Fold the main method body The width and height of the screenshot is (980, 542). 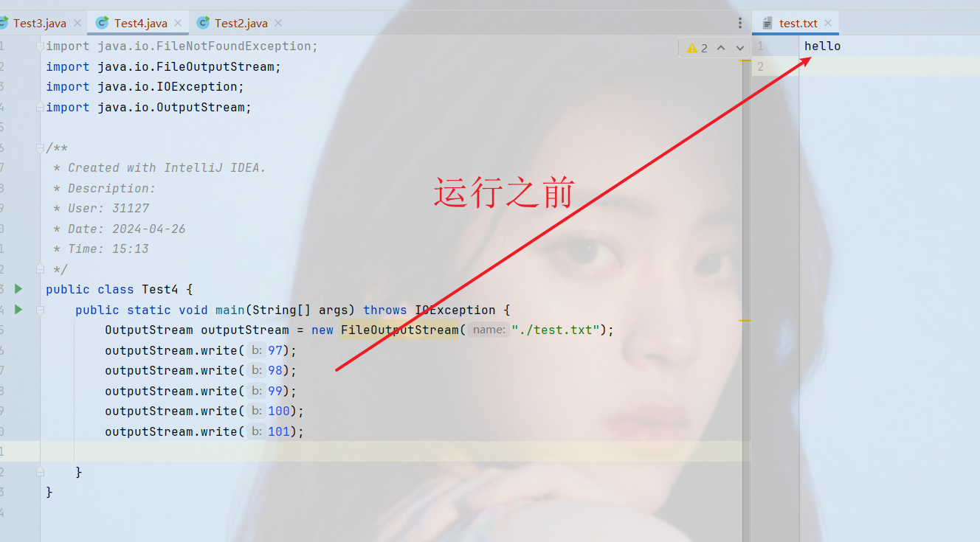41,310
